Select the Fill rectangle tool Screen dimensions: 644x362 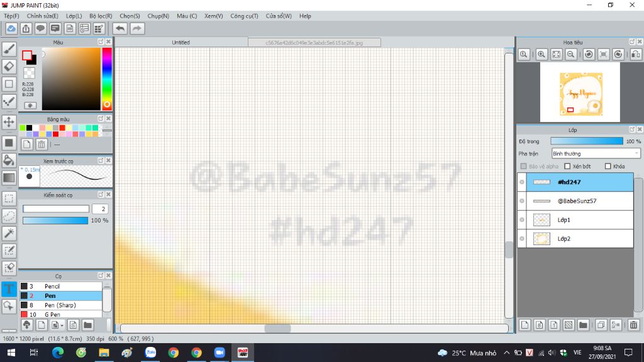point(9,143)
